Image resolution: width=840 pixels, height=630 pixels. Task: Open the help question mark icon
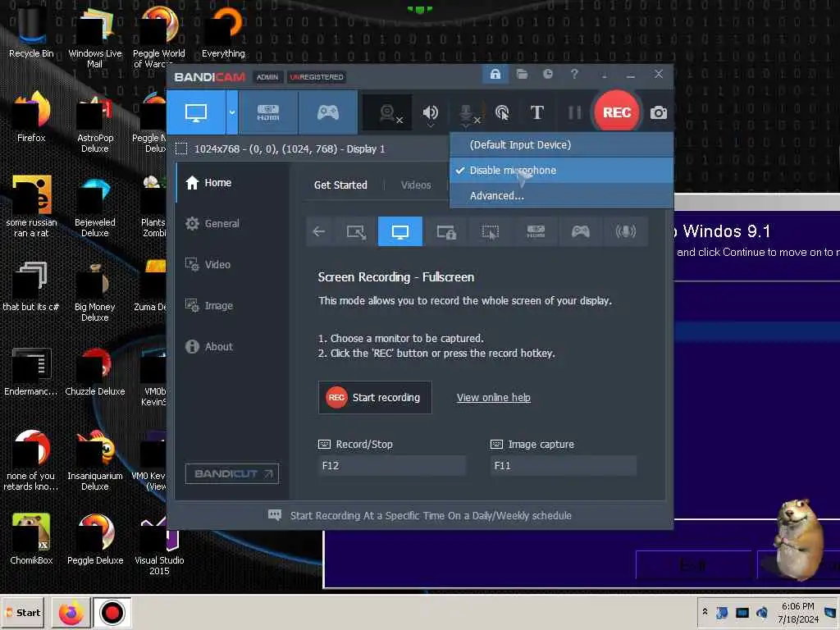[574, 74]
